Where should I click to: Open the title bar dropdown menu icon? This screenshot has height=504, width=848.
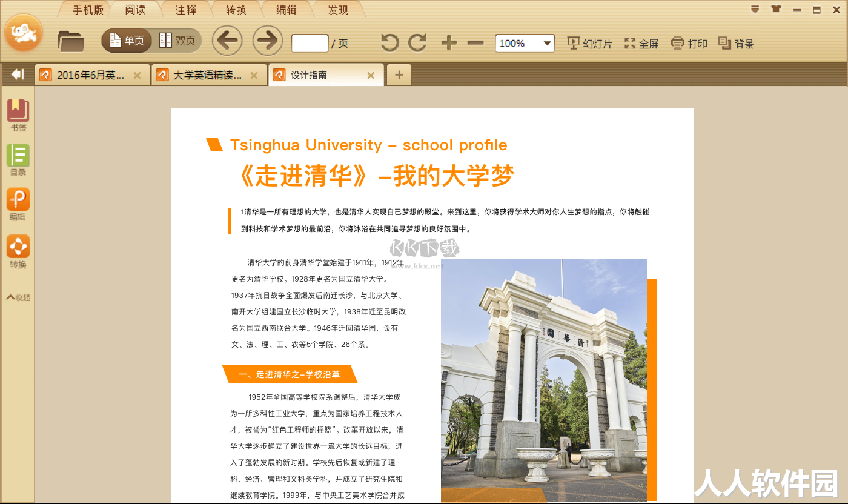pyautogui.click(x=755, y=9)
